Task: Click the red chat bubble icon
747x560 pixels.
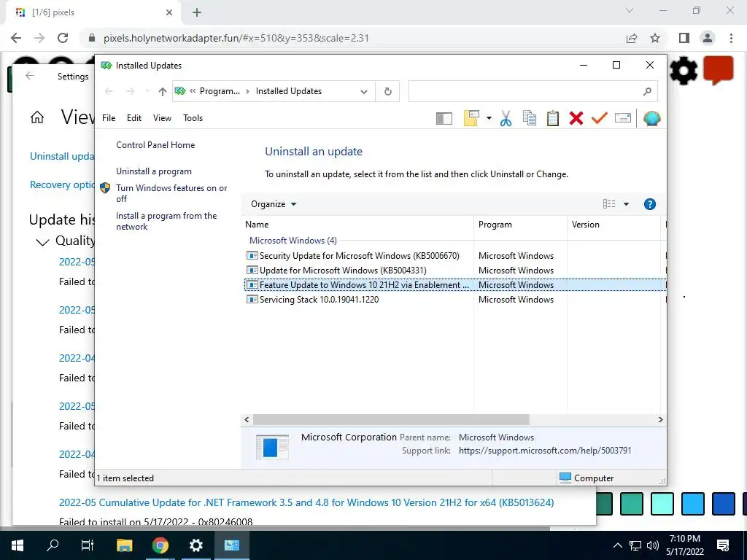Action: (x=719, y=71)
